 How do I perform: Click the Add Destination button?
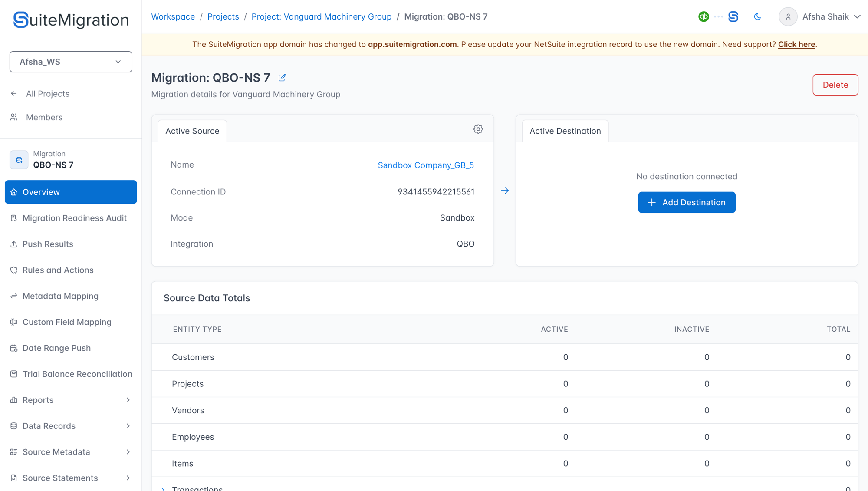[687, 202]
